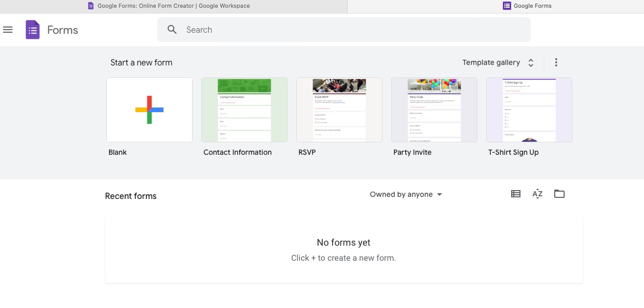Collapse the Template gallery chevron control

click(530, 62)
